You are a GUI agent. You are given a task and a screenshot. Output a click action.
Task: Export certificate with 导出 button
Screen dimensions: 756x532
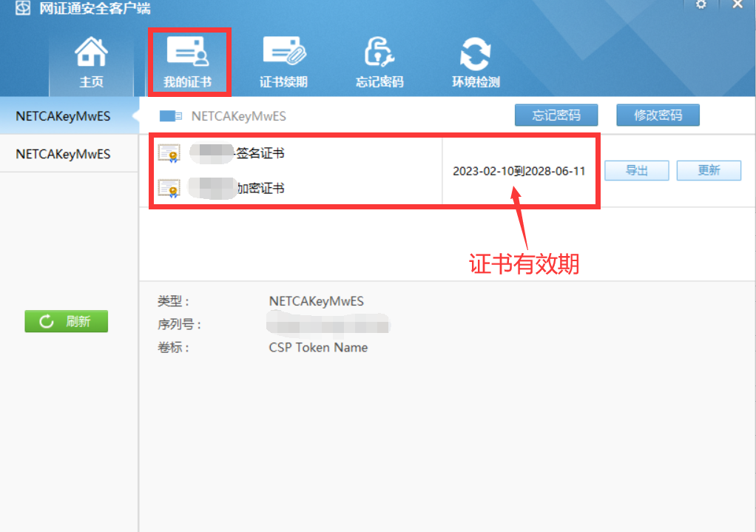[637, 170]
